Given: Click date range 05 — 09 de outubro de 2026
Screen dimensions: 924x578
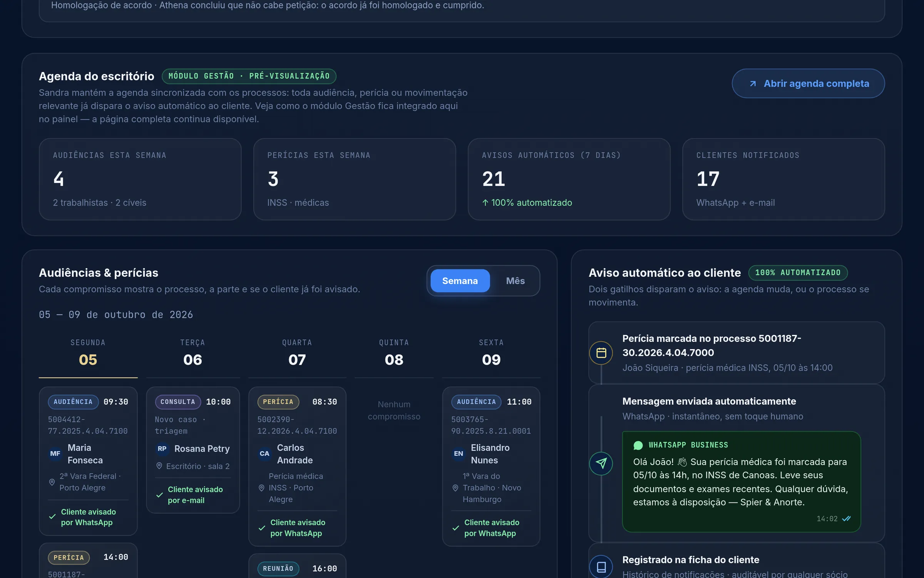Looking at the screenshot, I should click(116, 315).
